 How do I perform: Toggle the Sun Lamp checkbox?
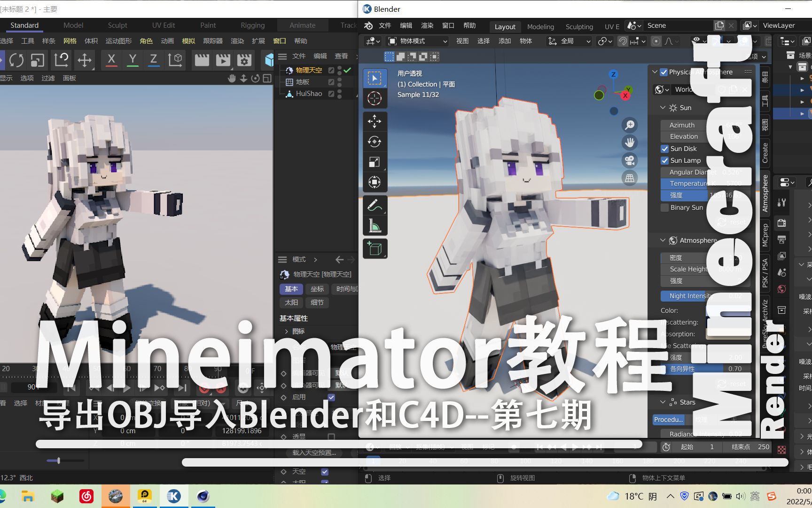click(664, 160)
